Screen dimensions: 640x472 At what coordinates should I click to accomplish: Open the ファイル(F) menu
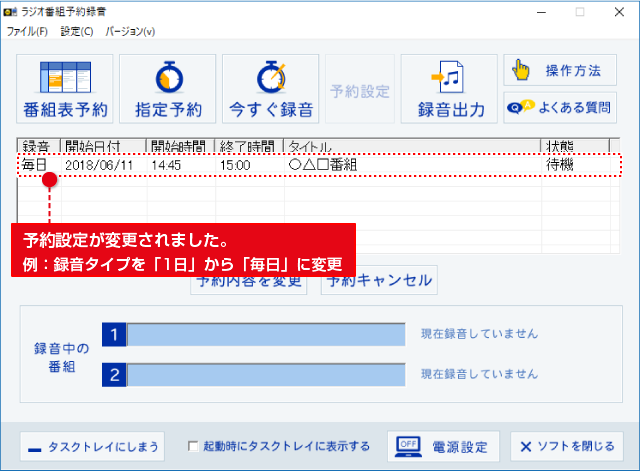(x=27, y=31)
